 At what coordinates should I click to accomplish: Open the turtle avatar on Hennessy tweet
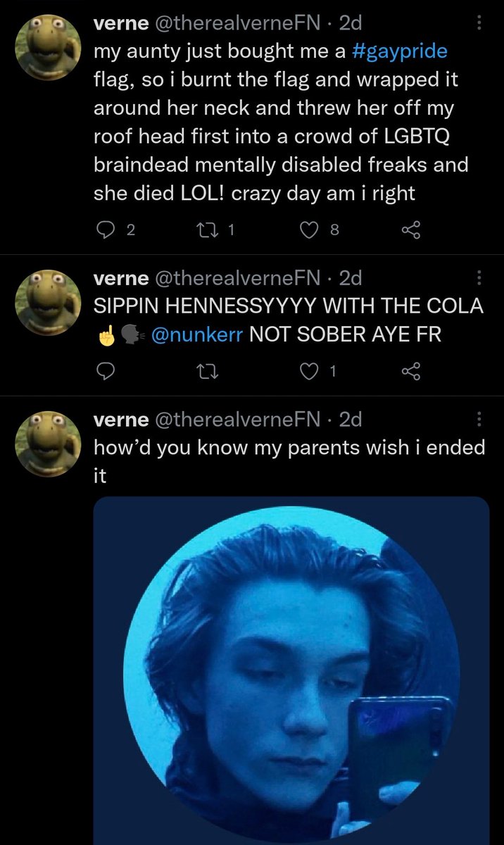click(47, 301)
